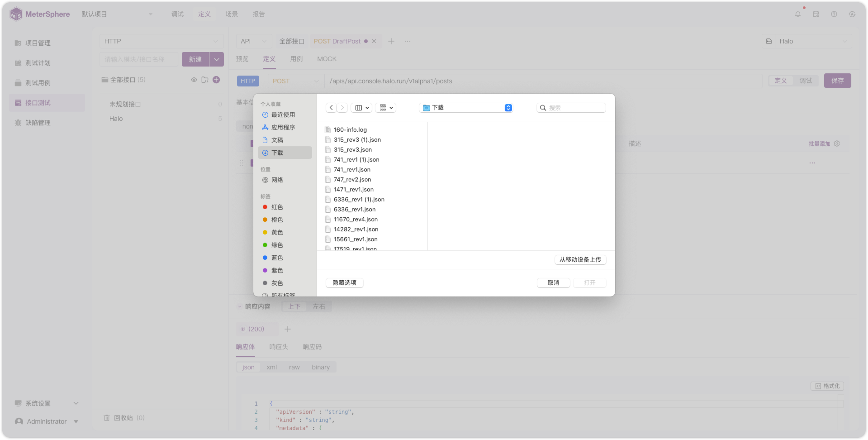868x440 pixels.
Task: Open the Halo environment dropdown
Action: pos(813,41)
